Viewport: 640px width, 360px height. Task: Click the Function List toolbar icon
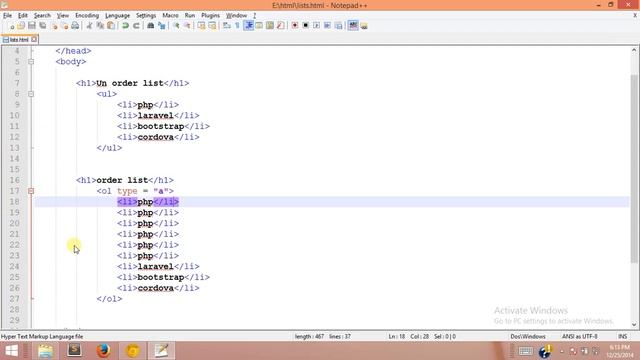(x=280, y=26)
